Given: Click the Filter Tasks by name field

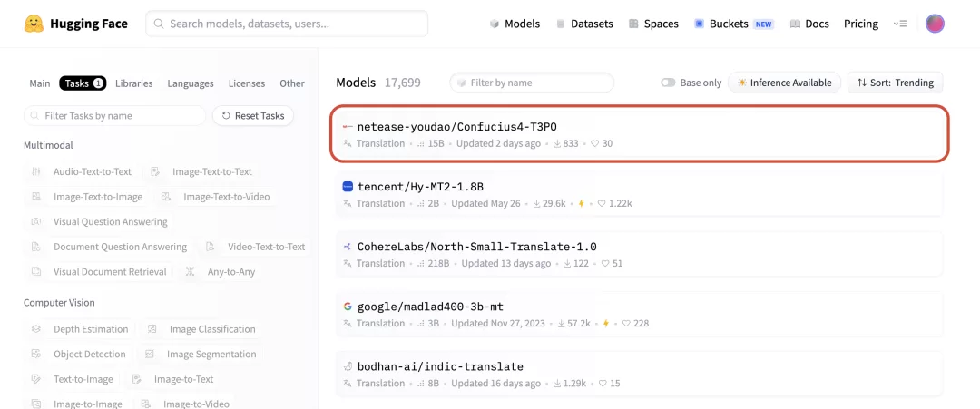Looking at the screenshot, I should [115, 115].
